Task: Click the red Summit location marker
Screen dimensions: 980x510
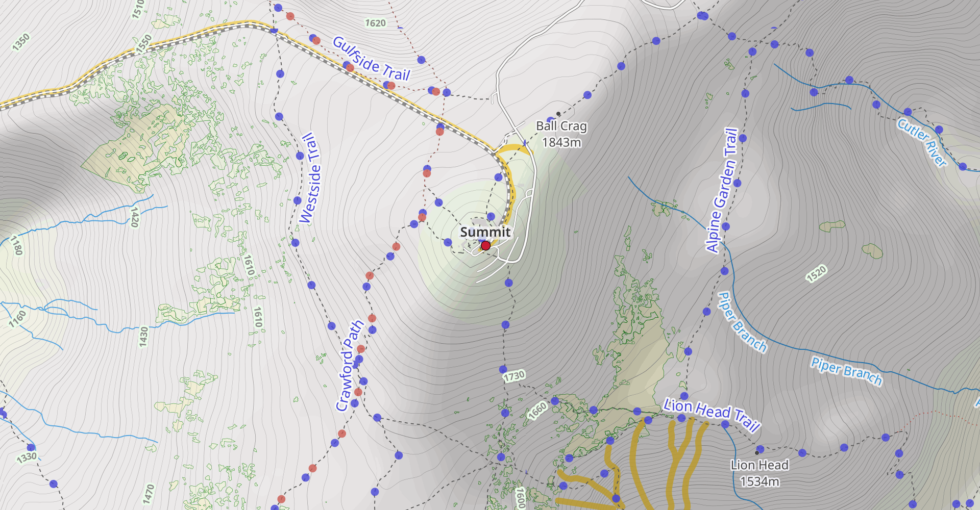Action: [x=485, y=246]
